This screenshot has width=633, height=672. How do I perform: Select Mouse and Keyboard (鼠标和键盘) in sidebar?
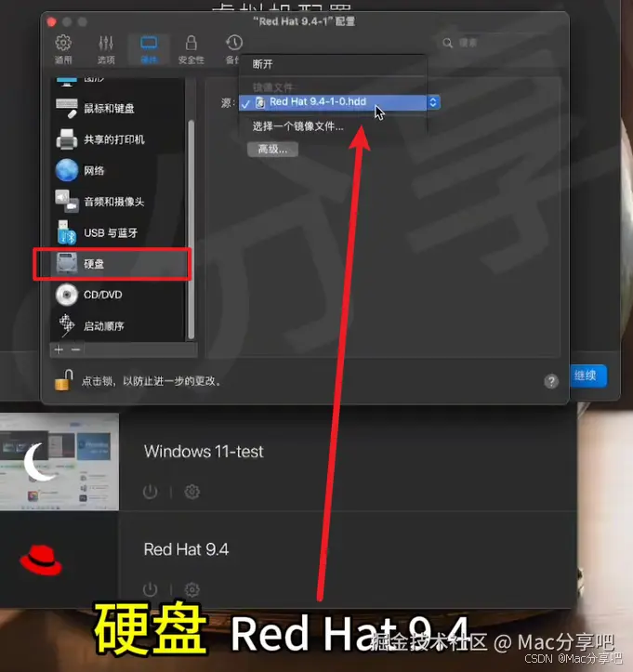pos(117,109)
